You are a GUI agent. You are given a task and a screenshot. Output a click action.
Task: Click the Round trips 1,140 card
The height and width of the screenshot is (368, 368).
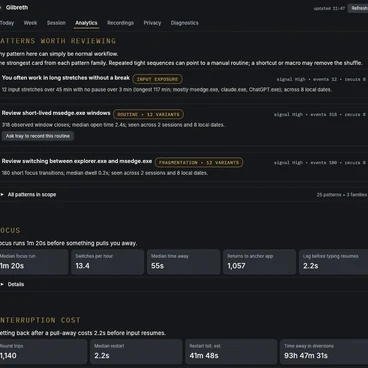coord(43,352)
